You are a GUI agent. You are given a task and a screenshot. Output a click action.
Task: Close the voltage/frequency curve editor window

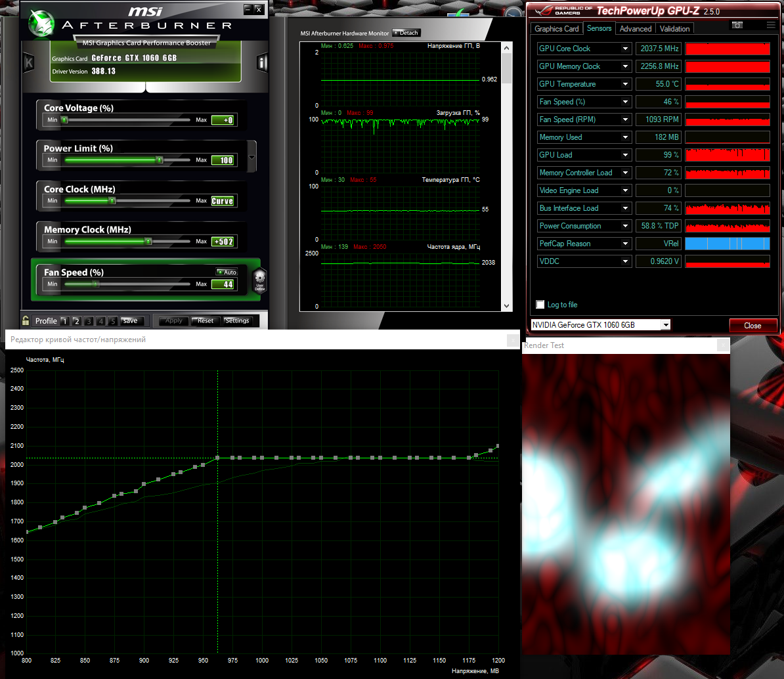coord(513,340)
